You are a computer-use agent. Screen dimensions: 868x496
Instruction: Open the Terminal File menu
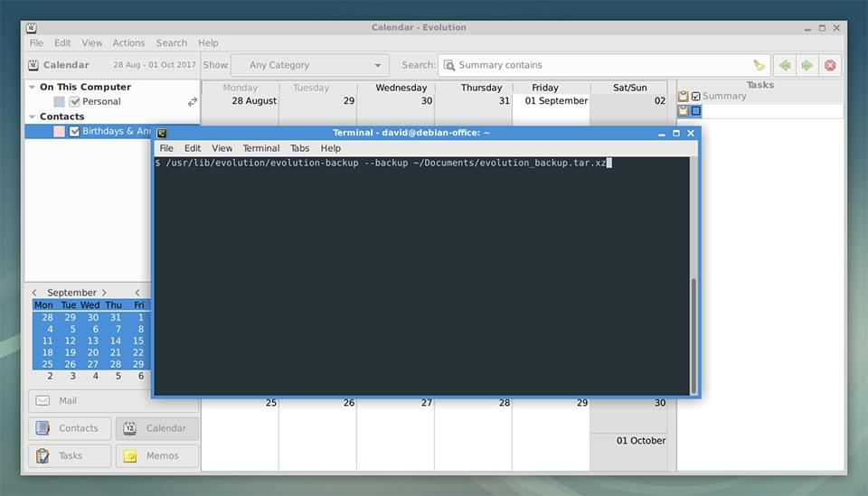166,148
